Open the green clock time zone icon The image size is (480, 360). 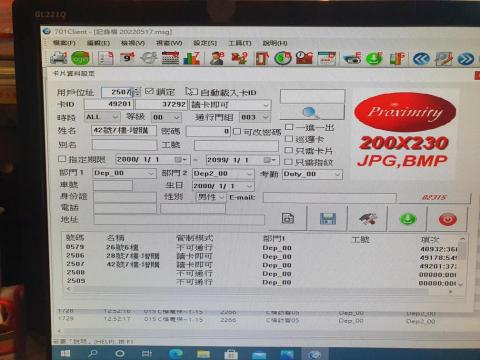coord(283,58)
